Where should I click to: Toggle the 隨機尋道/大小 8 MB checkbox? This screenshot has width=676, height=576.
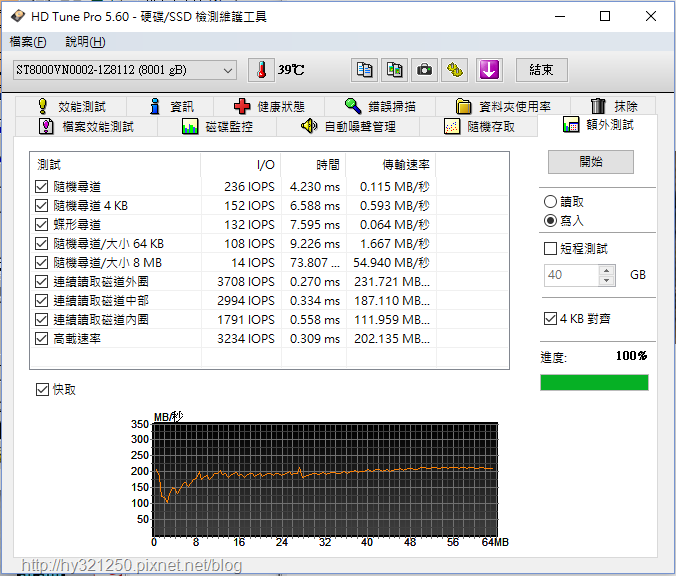(x=41, y=263)
